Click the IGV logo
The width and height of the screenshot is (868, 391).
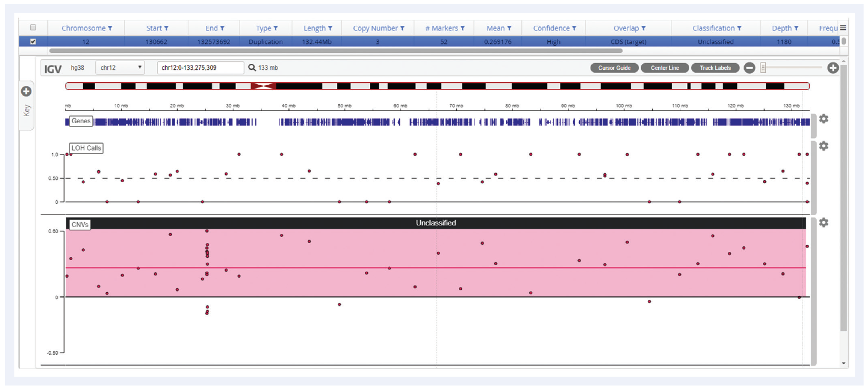coord(53,68)
